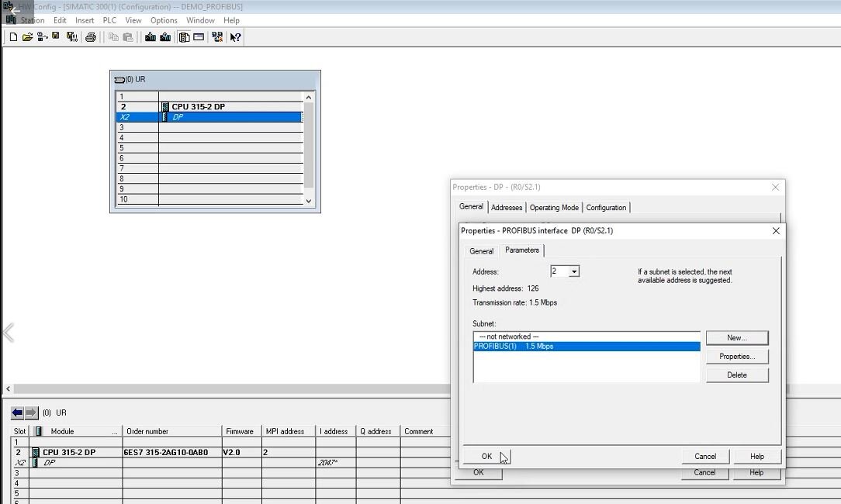Select PROFIBUS(1) 1.5 Mbps subnet

point(587,347)
